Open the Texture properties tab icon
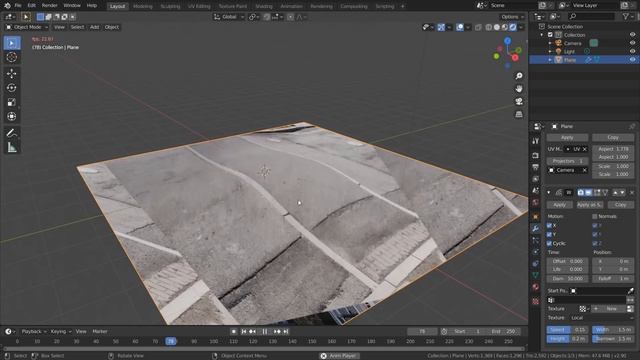 tap(536, 301)
